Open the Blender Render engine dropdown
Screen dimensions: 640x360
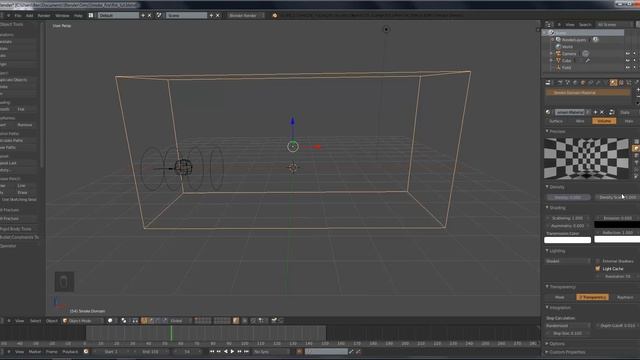(x=246, y=16)
